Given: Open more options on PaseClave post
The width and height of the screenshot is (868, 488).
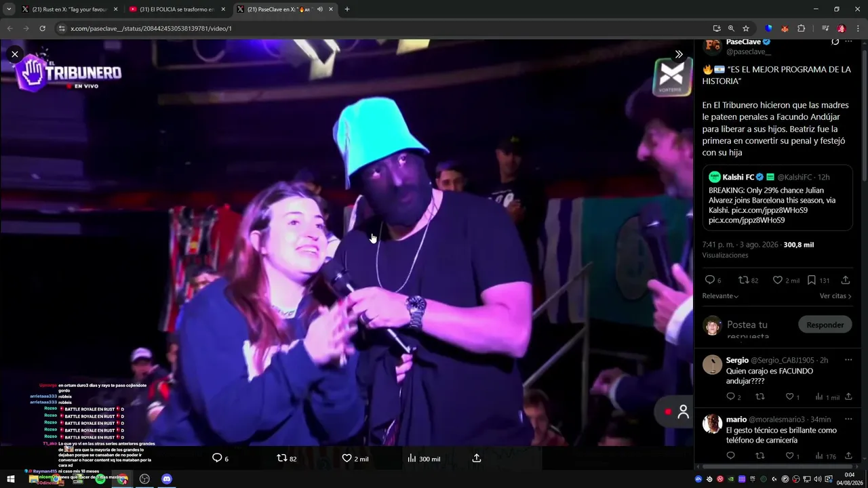Looking at the screenshot, I should (848, 42).
